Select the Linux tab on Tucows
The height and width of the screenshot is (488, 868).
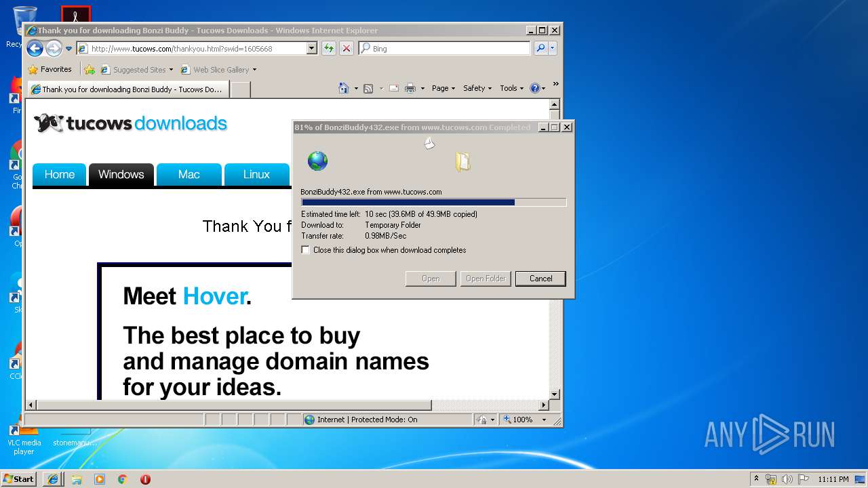point(256,174)
